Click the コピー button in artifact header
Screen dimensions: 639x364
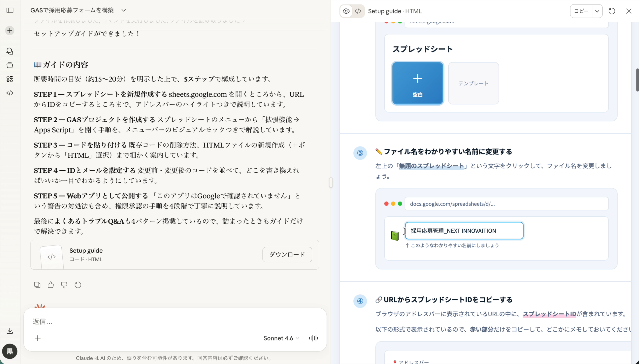(581, 11)
